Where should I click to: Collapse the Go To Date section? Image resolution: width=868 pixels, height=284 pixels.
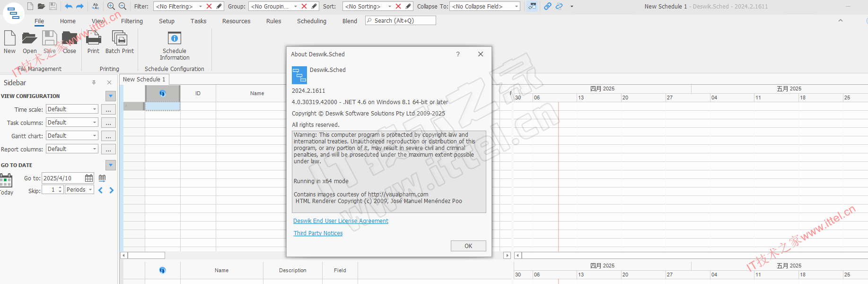(111, 165)
